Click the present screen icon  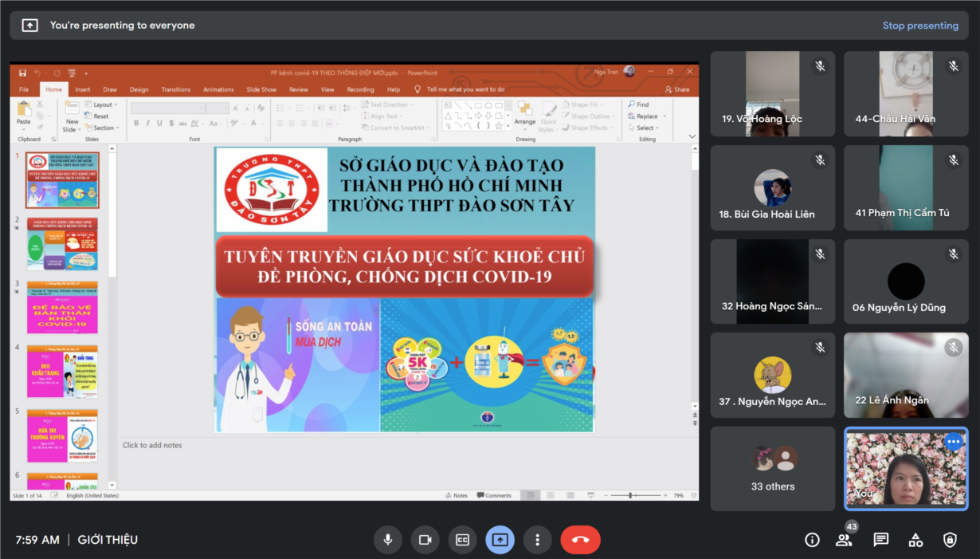(500, 540)
